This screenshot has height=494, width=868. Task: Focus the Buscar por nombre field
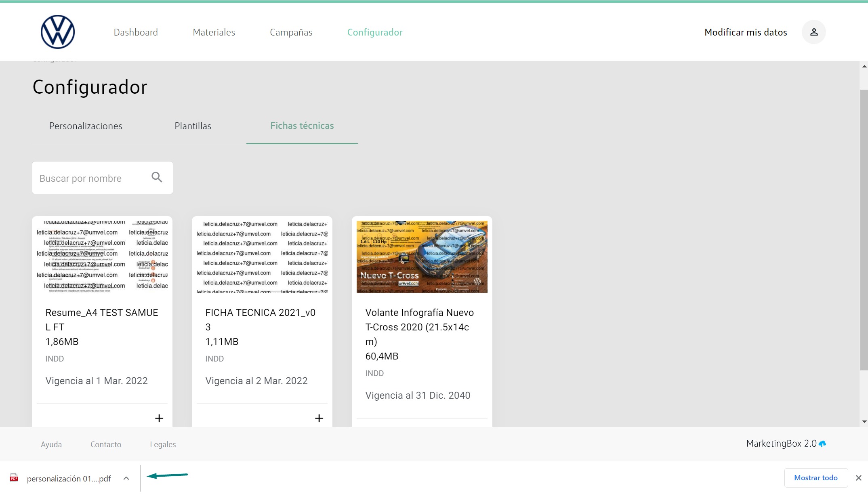(x=91, y=178)
